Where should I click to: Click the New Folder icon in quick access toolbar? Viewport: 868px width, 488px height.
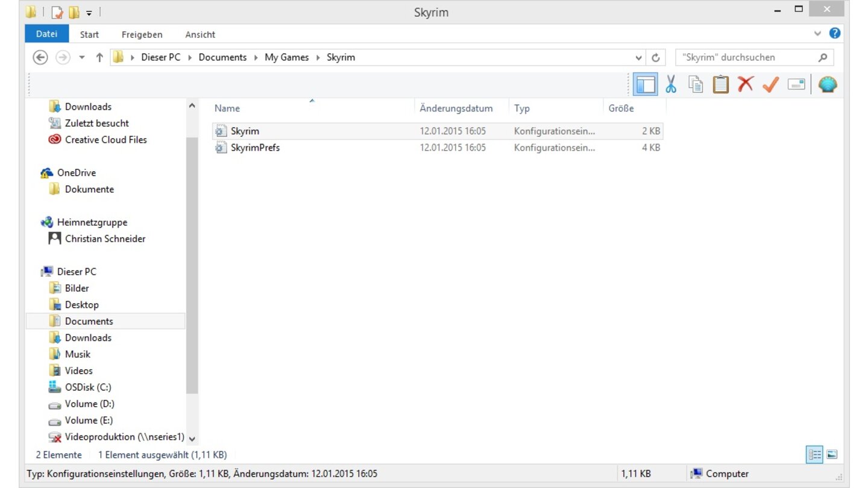[74, 12]
